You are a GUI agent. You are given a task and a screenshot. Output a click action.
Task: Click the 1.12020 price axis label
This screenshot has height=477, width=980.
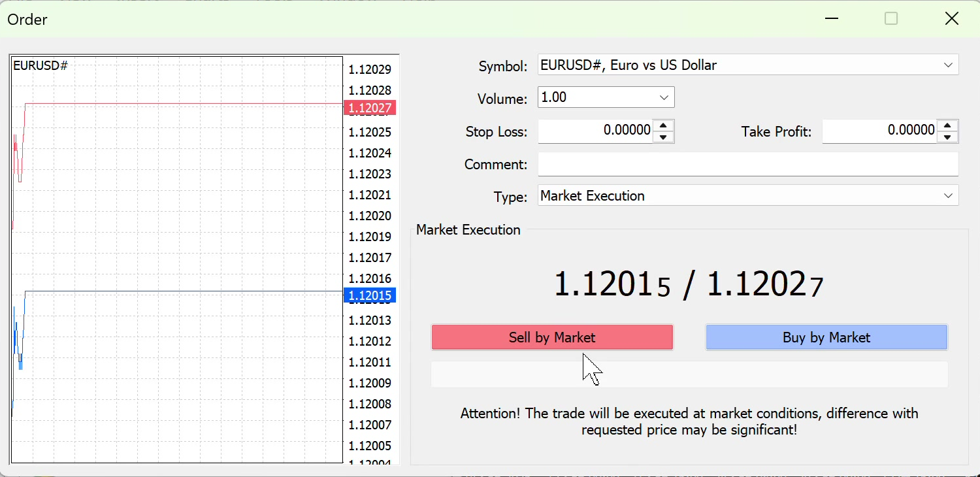(370, 216)
